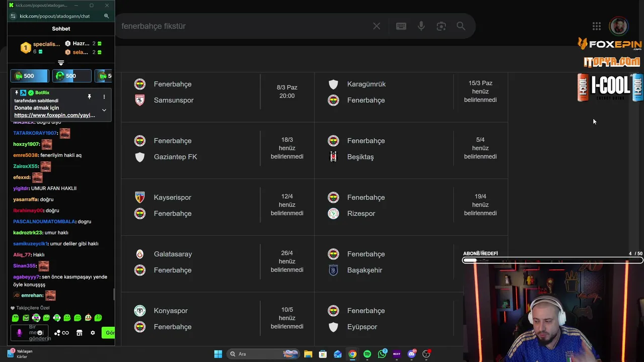Viewport: 644px width, 362px height.
Task: Click username TATARKORAY1907 in chat
Action: pyautogui.click(x=35, y=133)
